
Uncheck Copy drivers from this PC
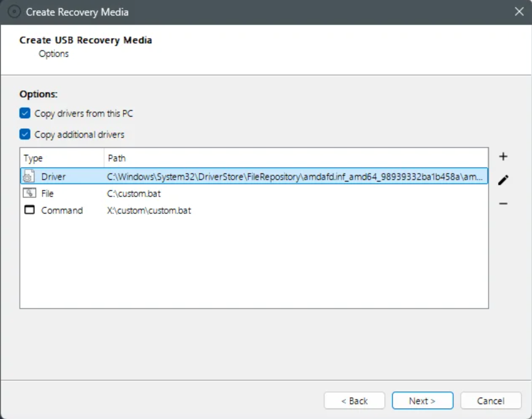pyautogui.click(x=25, y=113)
